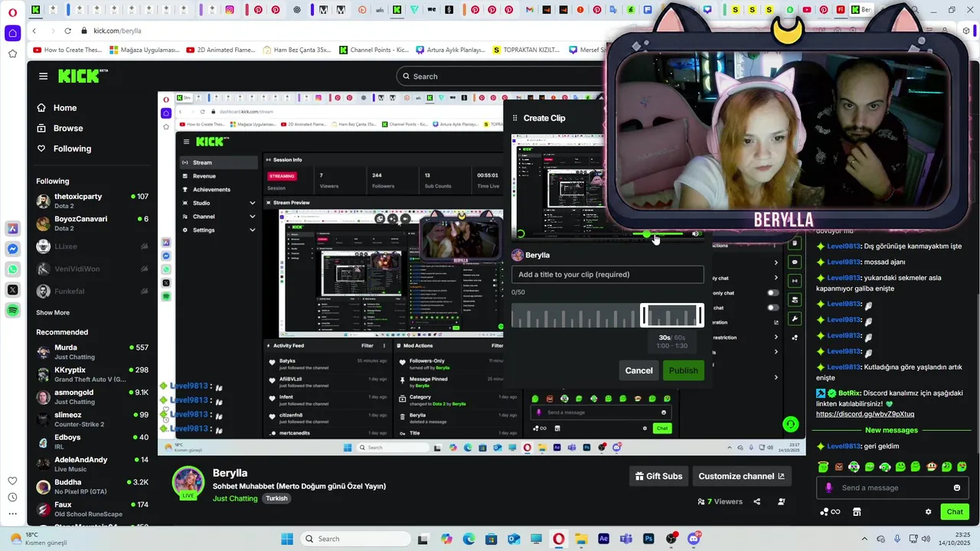Image resolution: width=980 pixels, height=551 pixels.
Task: Expand Show More in Following list
Action: point(53,313)
